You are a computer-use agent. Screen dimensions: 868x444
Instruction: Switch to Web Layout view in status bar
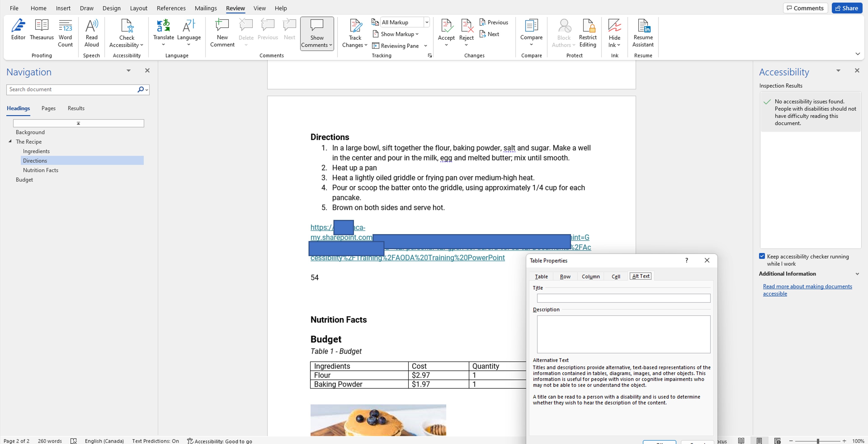pyautogui.click(x=777, y=441)
